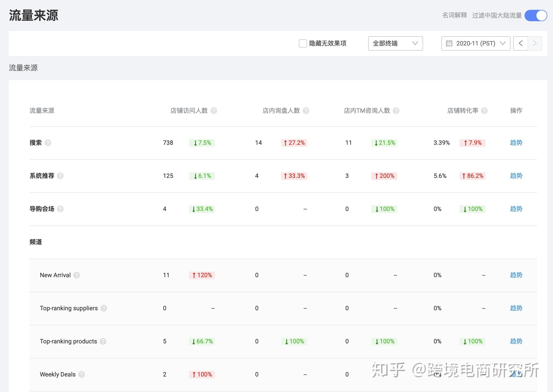553x392 pixels.
Task: Open 趋势 for Top-ranking products row
Action: (x=516, y=341)
